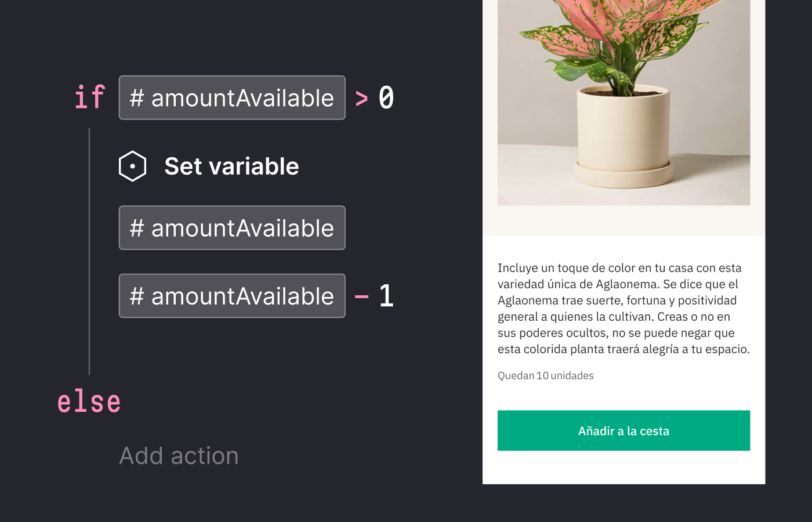812x522 pixels.
Task: Open the amountAvailable condition variable chip
Action: click(232, 97)
